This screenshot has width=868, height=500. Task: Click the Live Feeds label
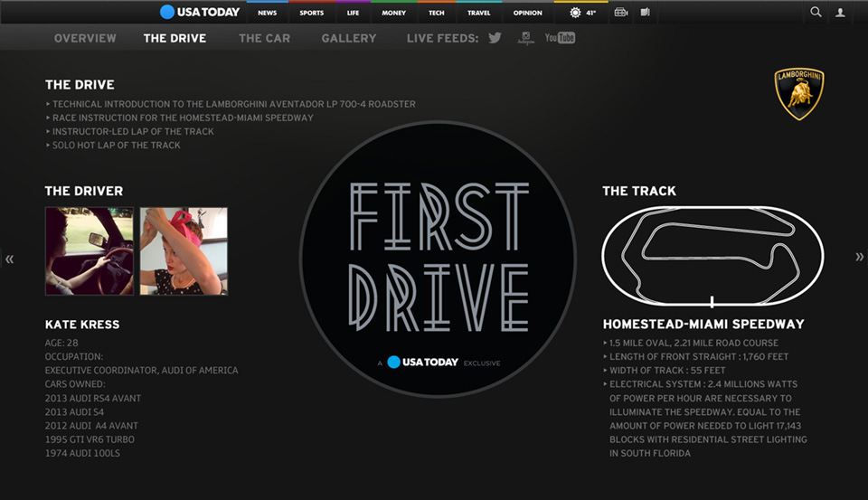click(x=442, y=38)
